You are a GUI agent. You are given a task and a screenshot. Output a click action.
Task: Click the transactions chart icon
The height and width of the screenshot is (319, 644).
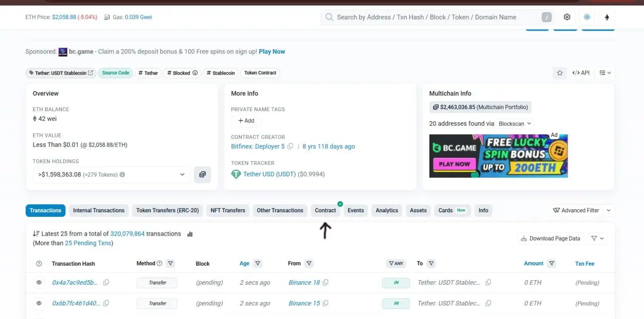(190, 234)
